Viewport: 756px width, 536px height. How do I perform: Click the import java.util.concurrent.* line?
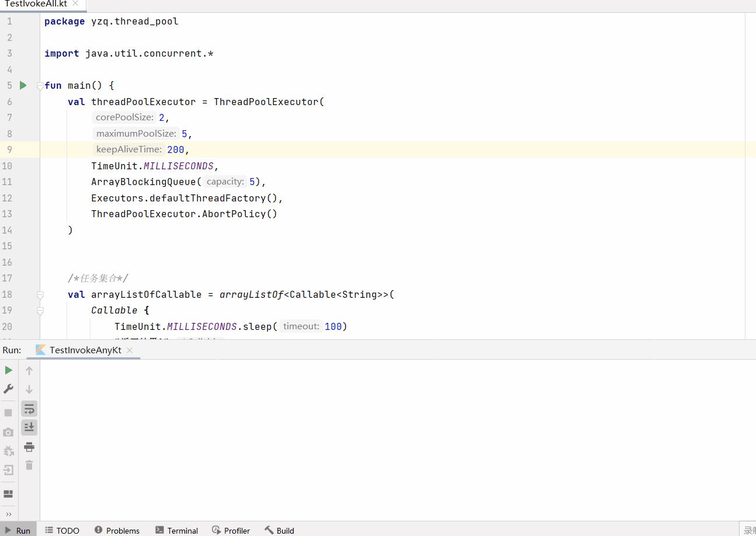coord(129,53)
